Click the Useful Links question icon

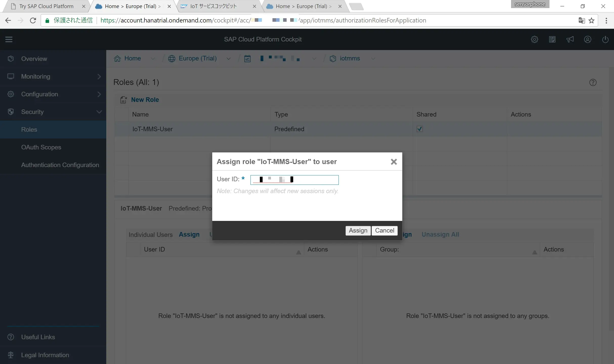tap(11, 337)
